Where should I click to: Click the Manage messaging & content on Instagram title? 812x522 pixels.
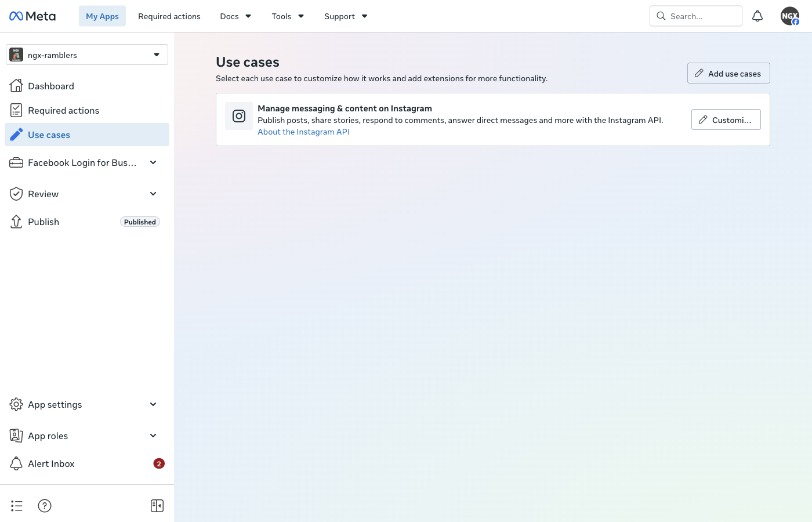[345, 108]
